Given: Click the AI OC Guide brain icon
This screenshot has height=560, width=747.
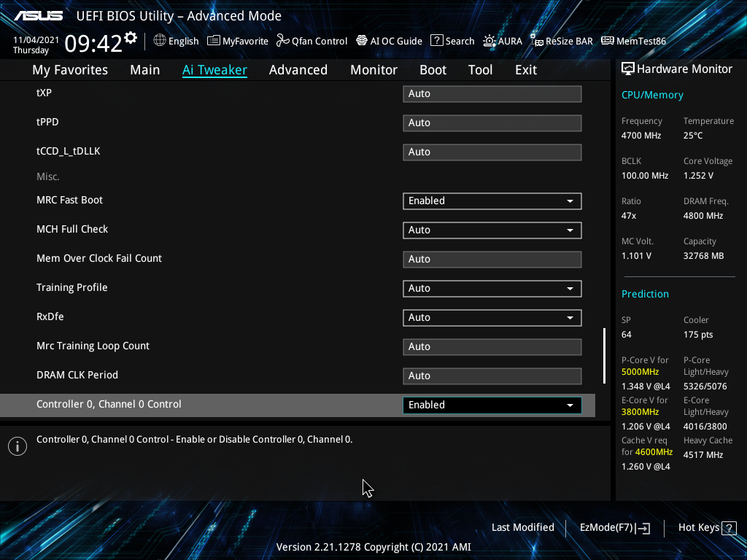Looking at the screenshot, I should [362, 41].
